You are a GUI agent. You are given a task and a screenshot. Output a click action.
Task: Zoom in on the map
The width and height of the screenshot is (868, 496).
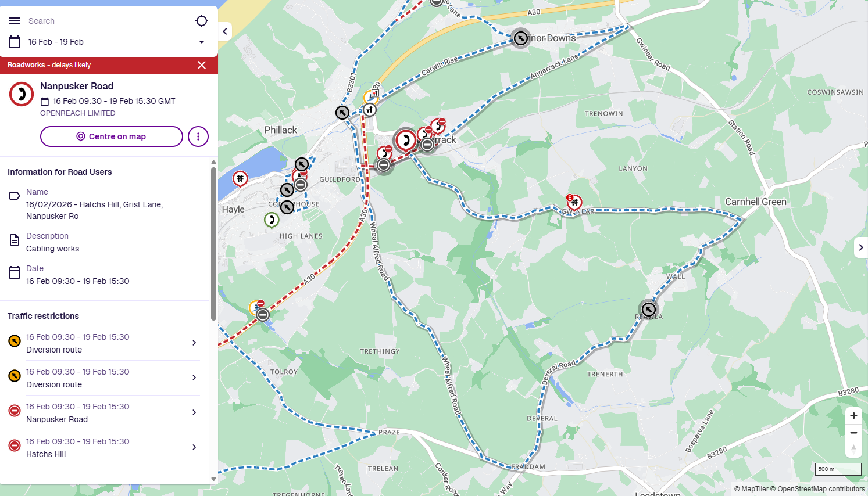tap(853, 416)
